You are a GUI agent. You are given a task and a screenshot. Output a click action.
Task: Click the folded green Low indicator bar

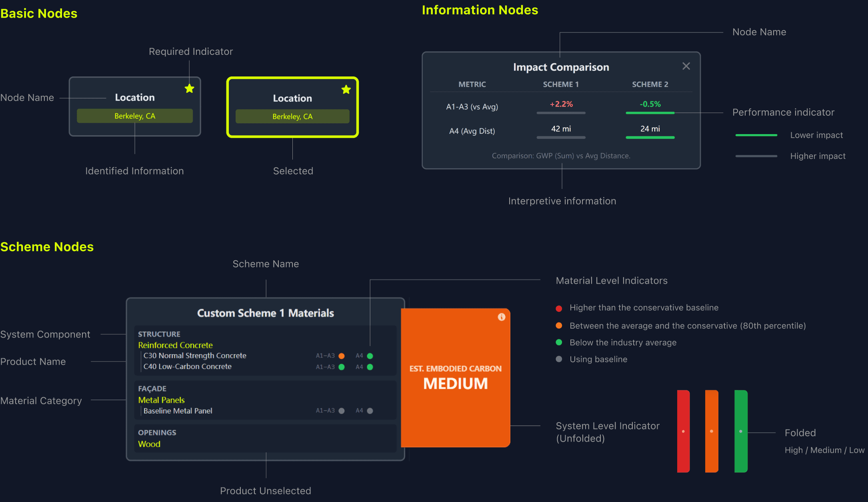click(x=741, y=431)
